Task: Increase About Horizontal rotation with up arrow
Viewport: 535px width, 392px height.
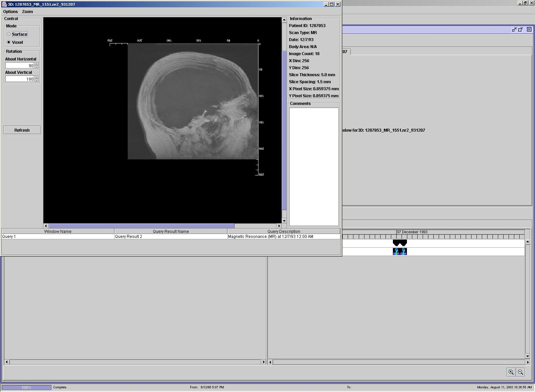Action: pyautogui.click(x=36, y=64)
